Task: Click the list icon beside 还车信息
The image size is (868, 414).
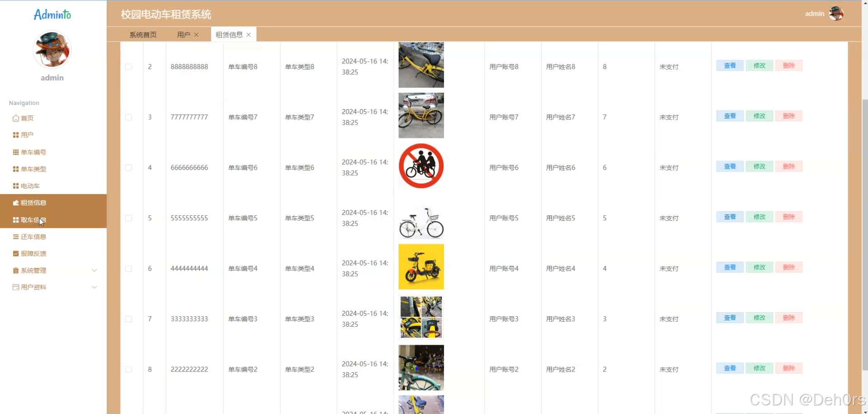Action: click(16, 237)
